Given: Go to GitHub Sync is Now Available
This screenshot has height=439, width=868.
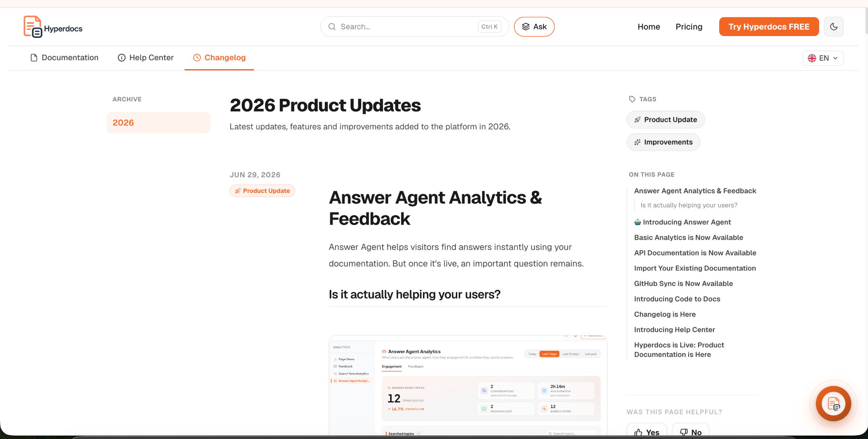Looking at the screenshot, I should pyautogui.click(x=684, y=284).
